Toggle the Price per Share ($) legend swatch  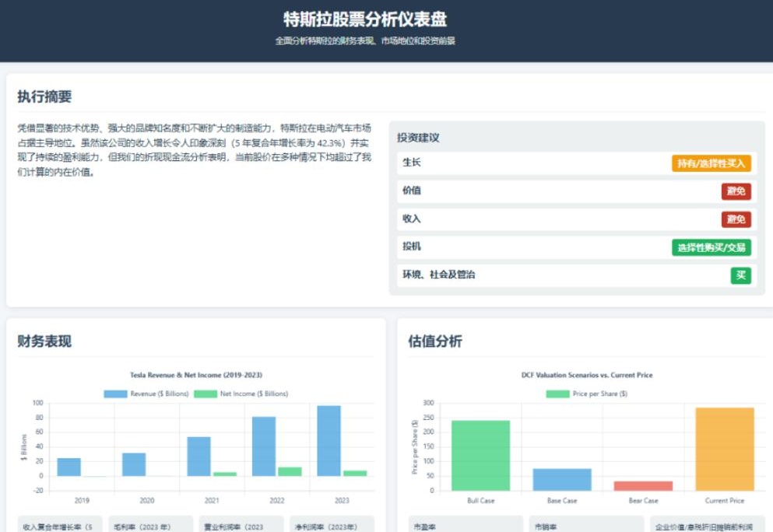pos(557,394)
